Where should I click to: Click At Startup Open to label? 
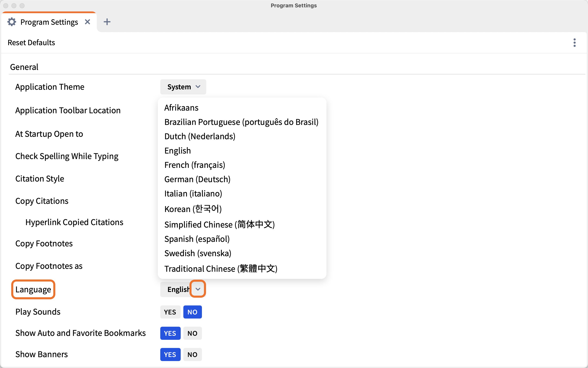tap(49, 134)
